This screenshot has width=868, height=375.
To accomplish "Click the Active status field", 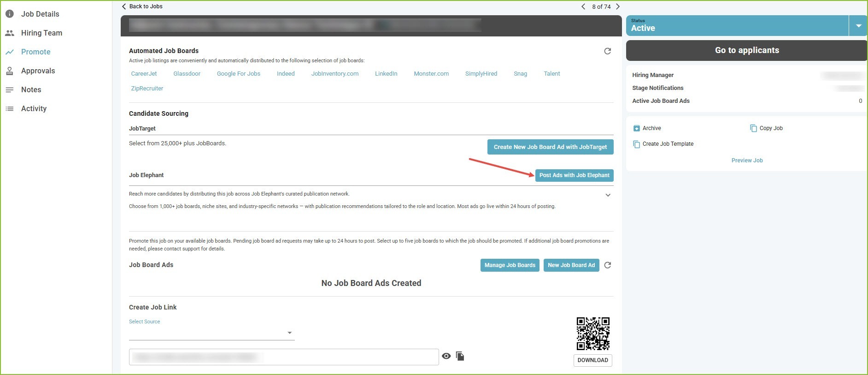I will pos(737,25).
